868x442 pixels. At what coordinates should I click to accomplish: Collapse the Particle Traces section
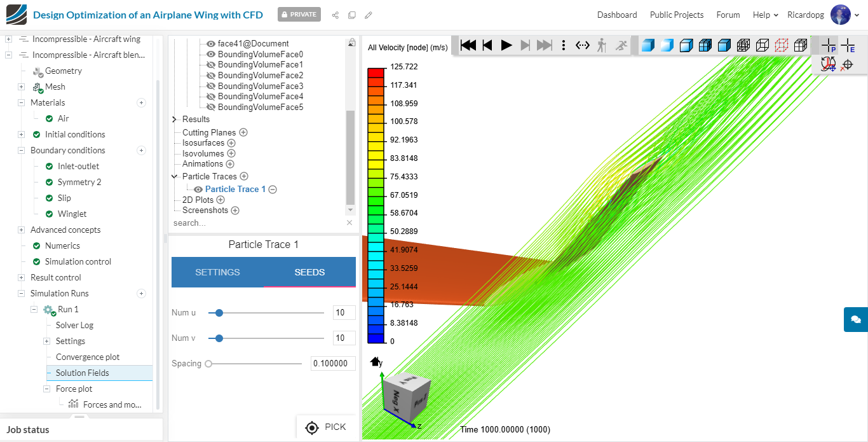[175, 177]
